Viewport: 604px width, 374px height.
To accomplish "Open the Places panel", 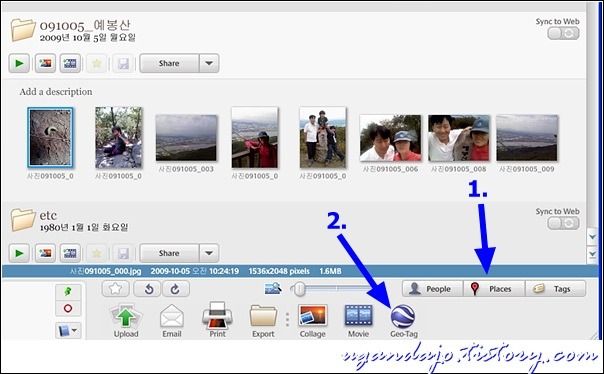I will (494, 288).
